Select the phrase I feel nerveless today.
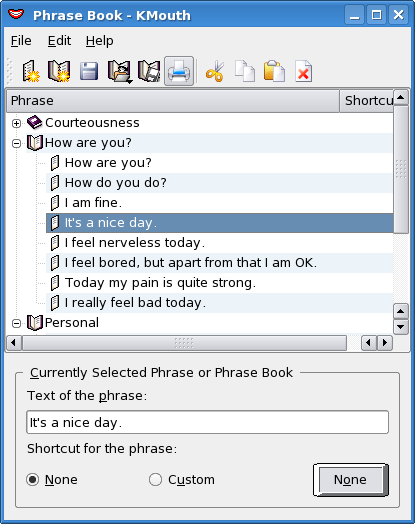415x524 pixels. click(219, 243)
